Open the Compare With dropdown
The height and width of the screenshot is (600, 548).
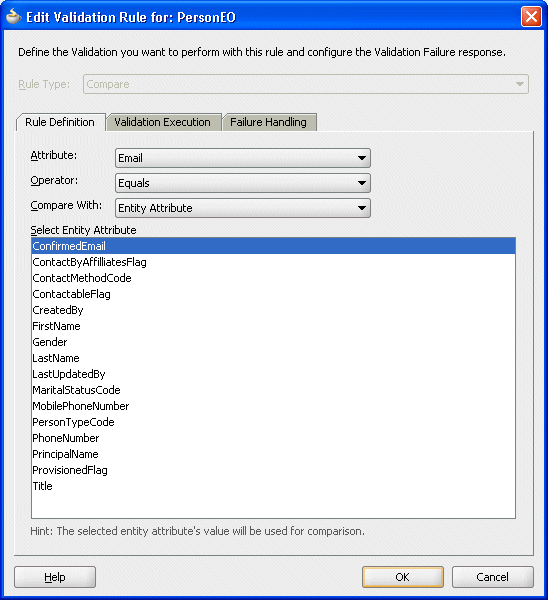point(243,208)
